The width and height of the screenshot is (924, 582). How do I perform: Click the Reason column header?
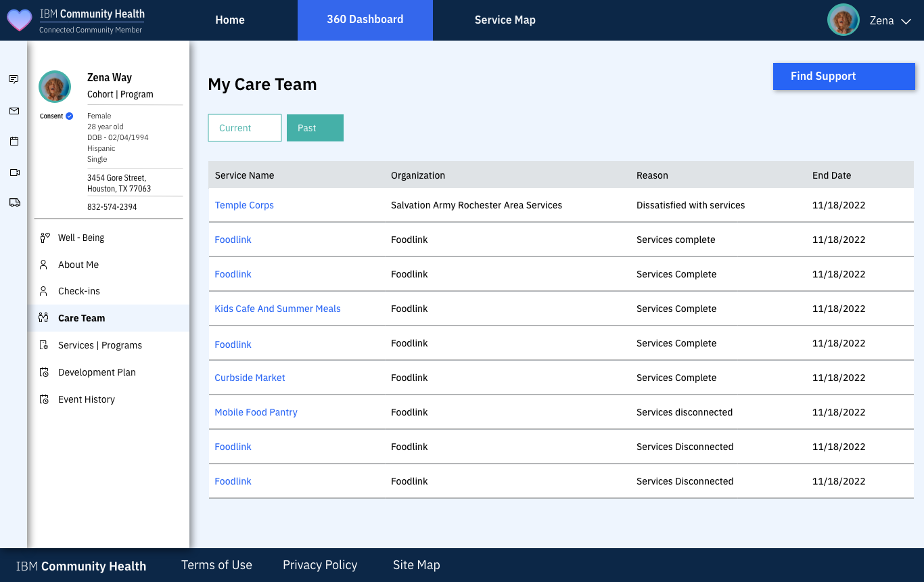pos(652,175)
